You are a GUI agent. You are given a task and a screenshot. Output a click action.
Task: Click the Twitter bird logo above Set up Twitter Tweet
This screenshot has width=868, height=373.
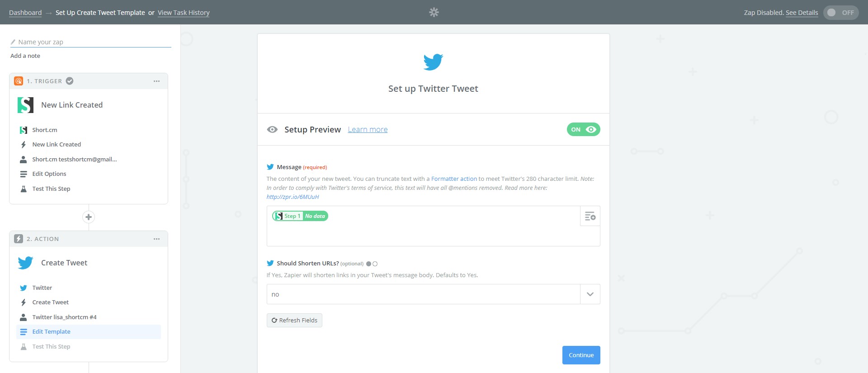[433, 61]
